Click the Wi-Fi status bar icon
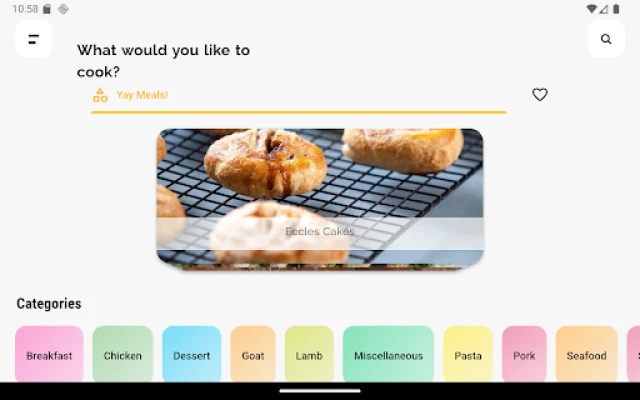This screenshot has width=640, height=400. pos(592,9)
